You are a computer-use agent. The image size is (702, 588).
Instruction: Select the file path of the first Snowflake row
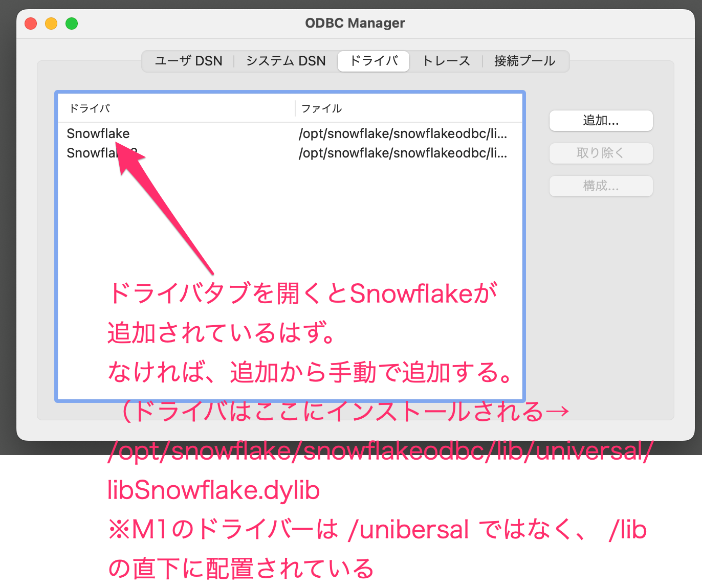coord(403,133)
